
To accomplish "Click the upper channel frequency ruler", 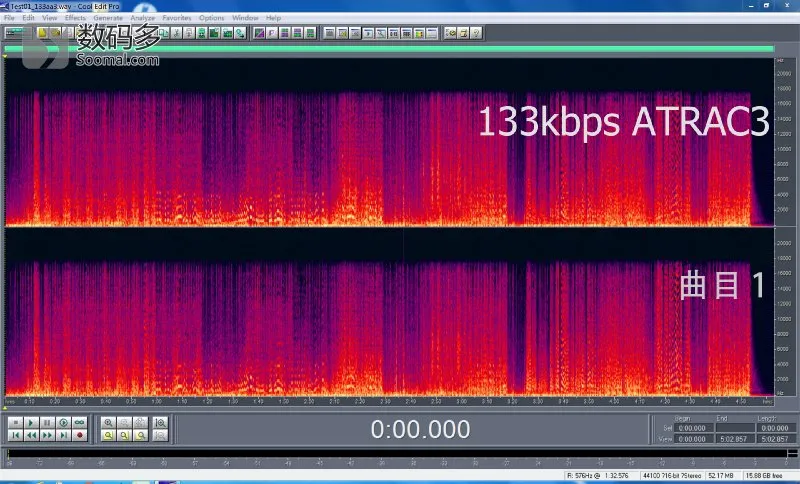I will [785, 141].
